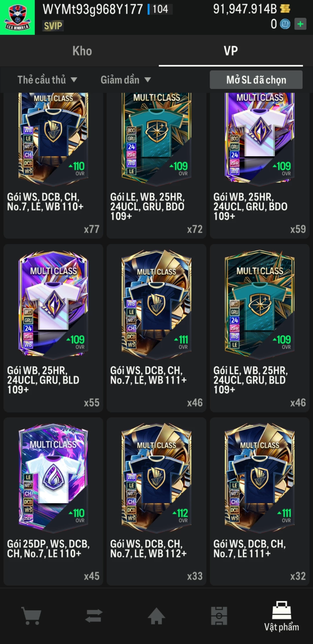Viewport: 313px width, 644px height.
Task: Open the squad pitch icon
Action: pos(219,616)
